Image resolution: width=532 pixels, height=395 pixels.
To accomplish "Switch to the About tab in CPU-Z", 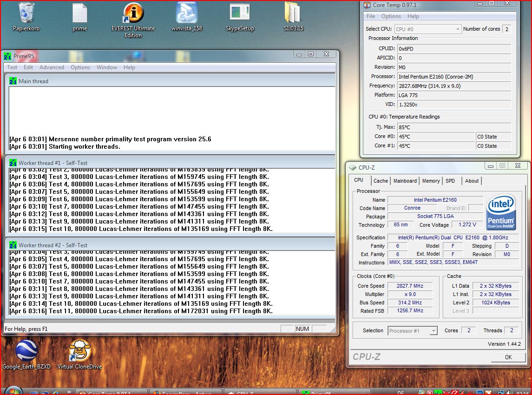I will click(x=472, y=181).
